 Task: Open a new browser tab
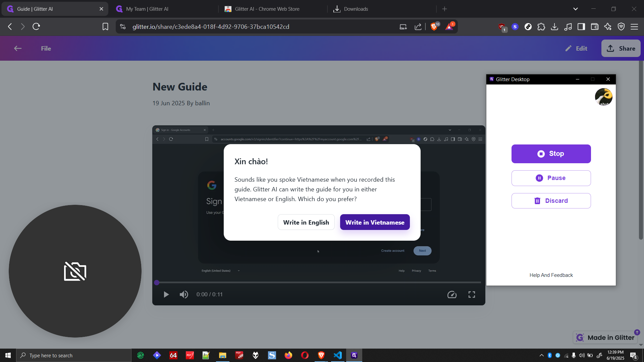tap(444, 9)
